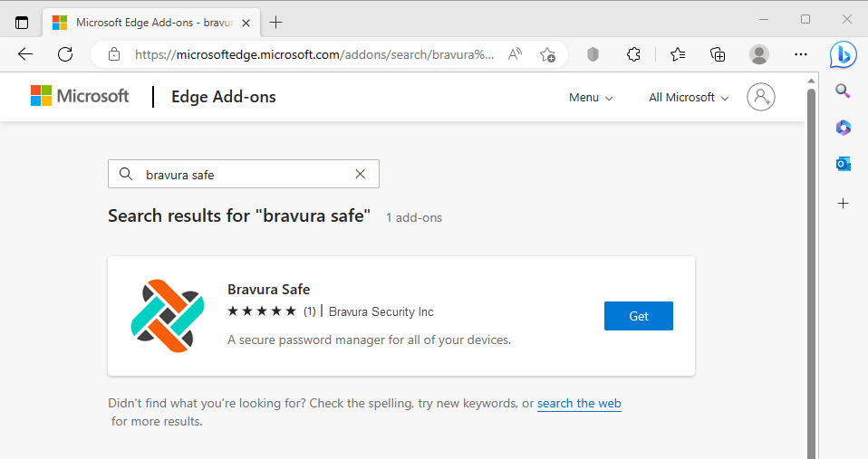The image size is (868, 459).
Task: Click the Bing Copilot sidebar icon
Action: click(843, 54)
